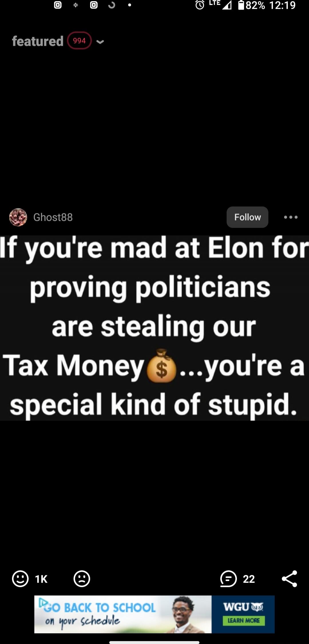Tap the Elon tax money meme image

pos(154,328)
